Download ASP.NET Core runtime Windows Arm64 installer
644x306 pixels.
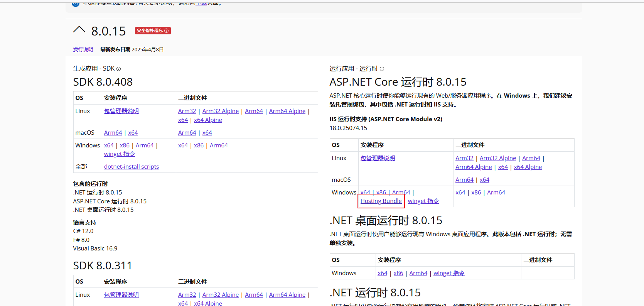pos(401,192)
